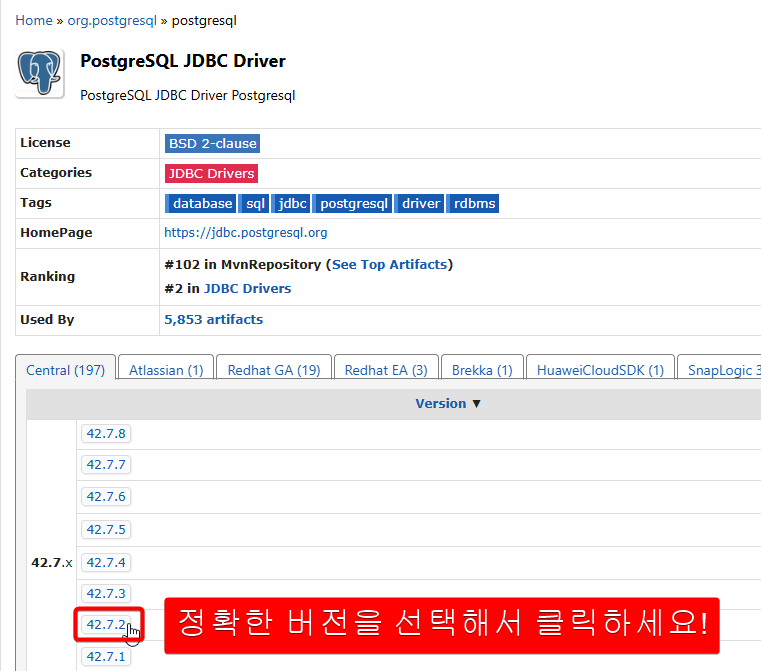This screenshot has height=671, width=761.
Task: Open the BSD 2-clause license badge
Action: (212, 144)
